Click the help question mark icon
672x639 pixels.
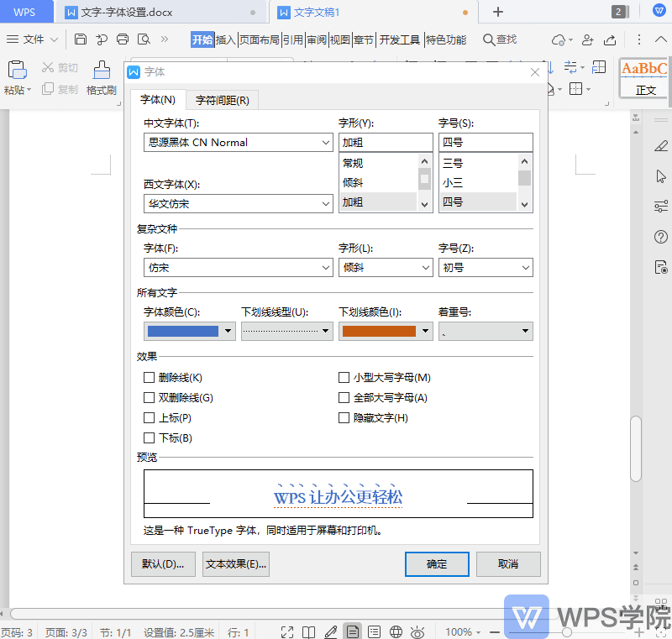click(x=661, y=237)
